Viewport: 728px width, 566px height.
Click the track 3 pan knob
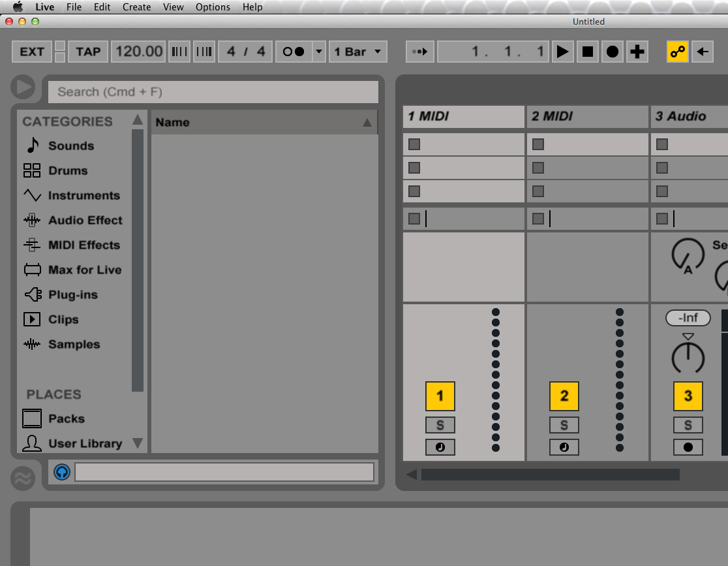tap(688, 356)
